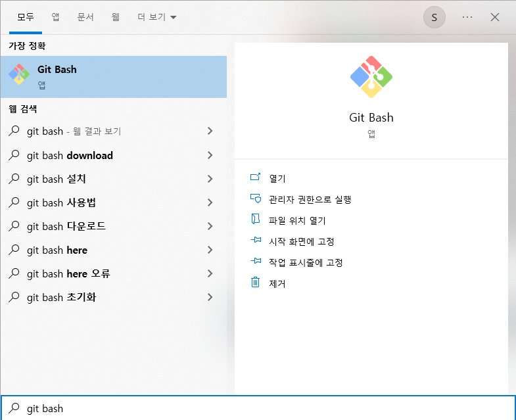Select 'git bash download' suggestion
This screenshot has height=420, width=516.
point(114,155)
